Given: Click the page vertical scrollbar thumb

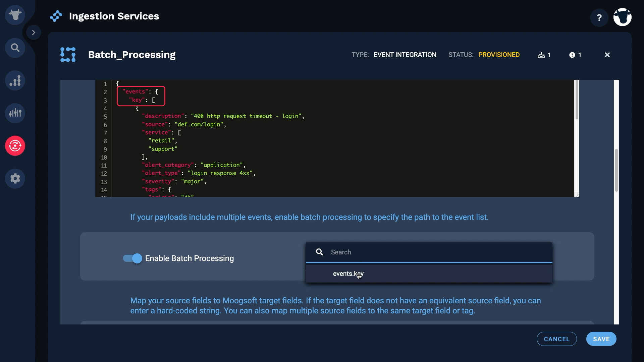Looking at the screenshot, I should [616, 170].
